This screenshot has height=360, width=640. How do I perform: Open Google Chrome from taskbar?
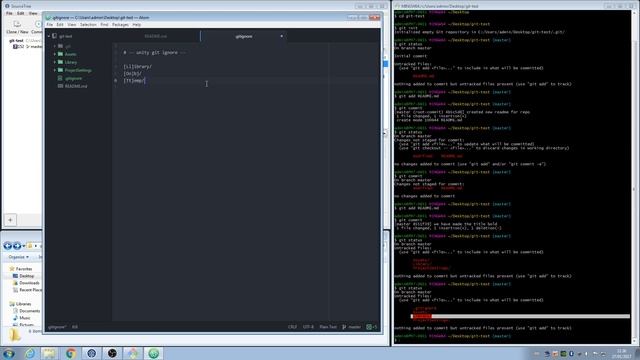(71, 353)
